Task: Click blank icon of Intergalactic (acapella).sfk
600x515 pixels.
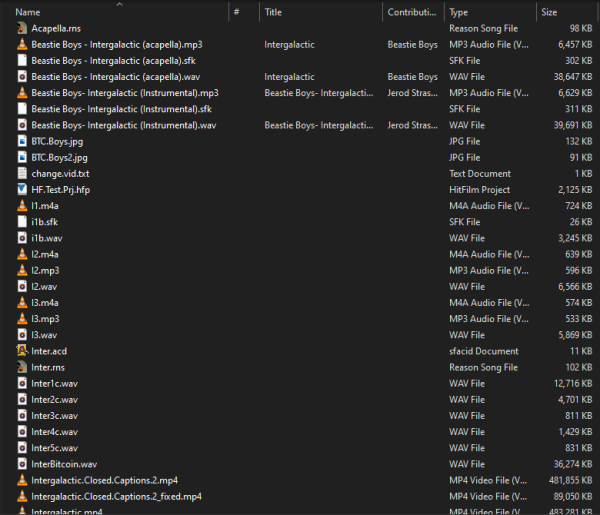Action: coord(22,60)
